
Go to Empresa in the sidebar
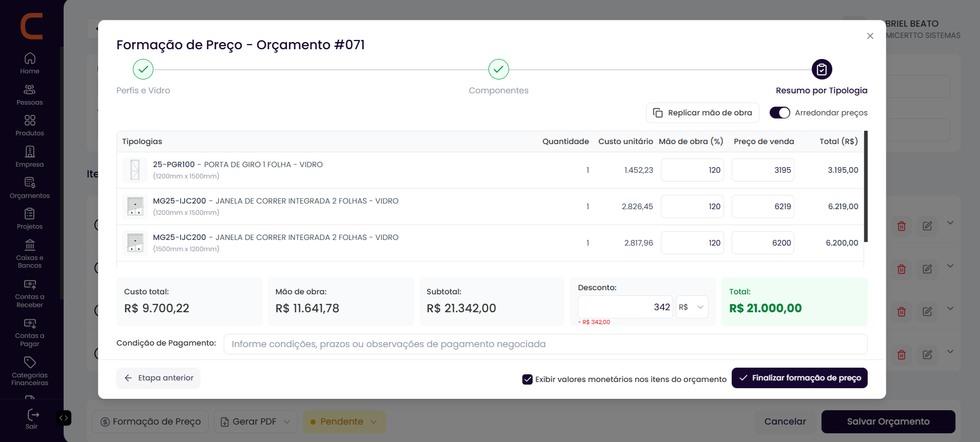[30, 157]
